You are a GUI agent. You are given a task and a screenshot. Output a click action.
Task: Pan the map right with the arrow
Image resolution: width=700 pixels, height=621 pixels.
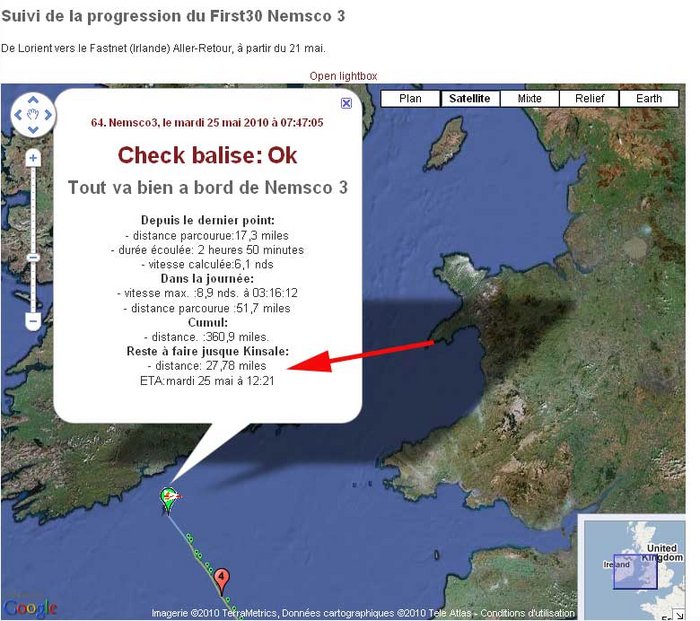(48, 116)
